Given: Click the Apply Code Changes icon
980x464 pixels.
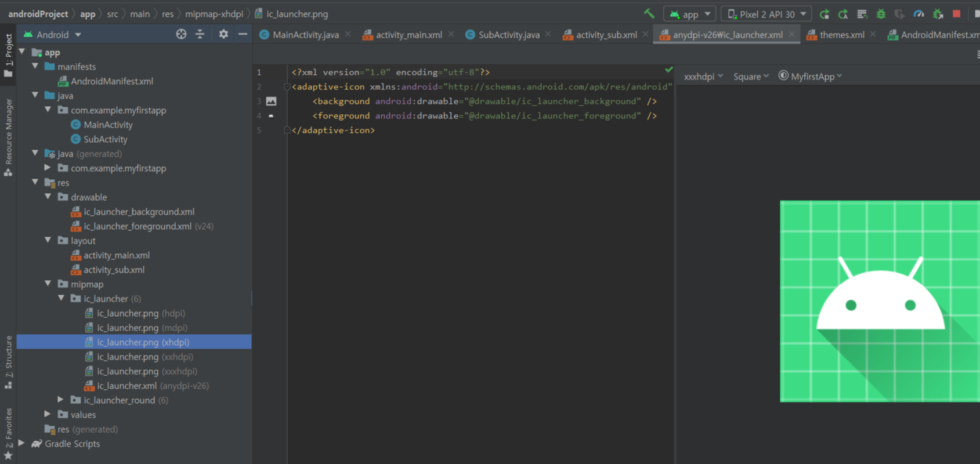Looking at the screenshot, I should coord(862,14).
